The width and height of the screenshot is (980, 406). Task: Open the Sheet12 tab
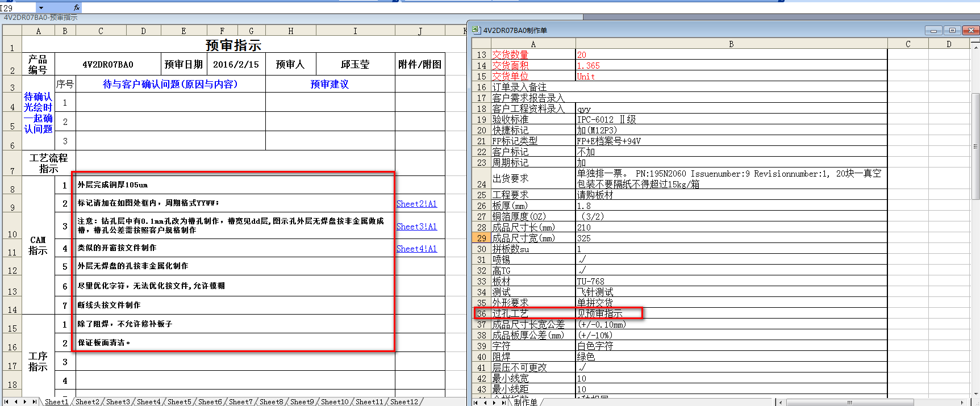pos(404,401)
